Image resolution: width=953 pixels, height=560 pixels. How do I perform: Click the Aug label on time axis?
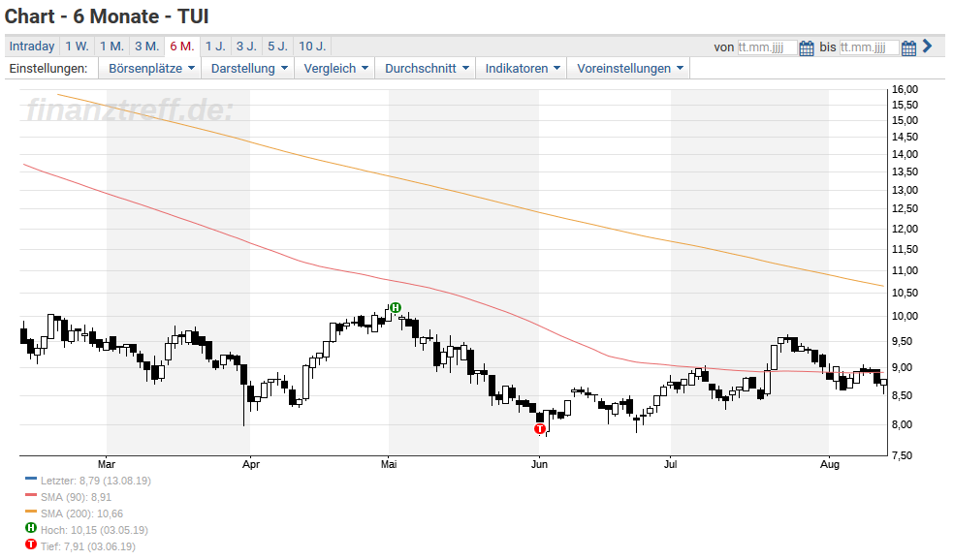(x=830, y=464)
